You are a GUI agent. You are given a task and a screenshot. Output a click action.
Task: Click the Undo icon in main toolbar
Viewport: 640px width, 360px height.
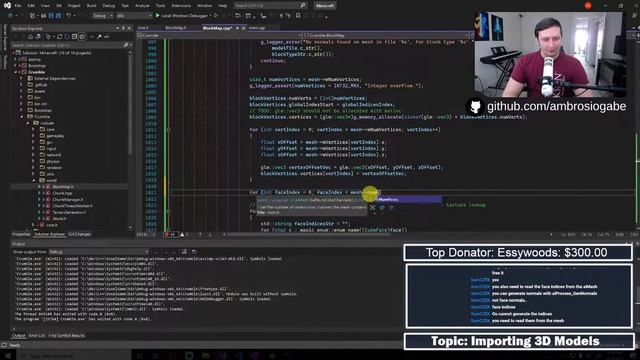click(69, 16)
